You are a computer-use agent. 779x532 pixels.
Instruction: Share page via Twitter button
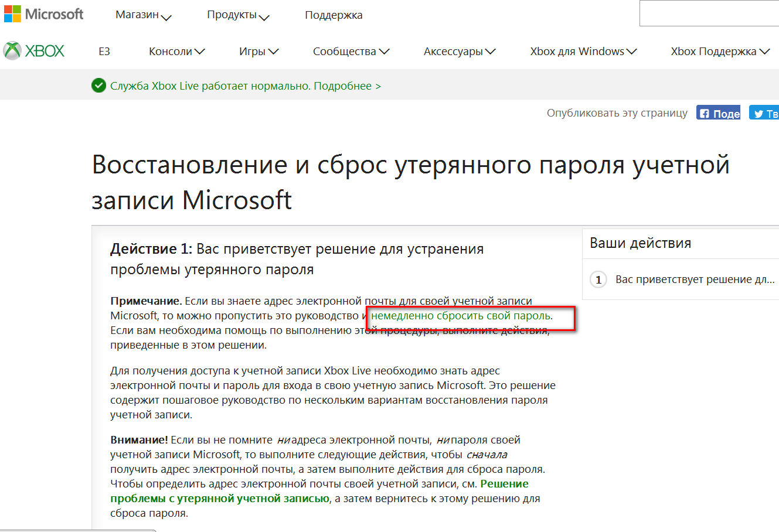coord(764,113)
